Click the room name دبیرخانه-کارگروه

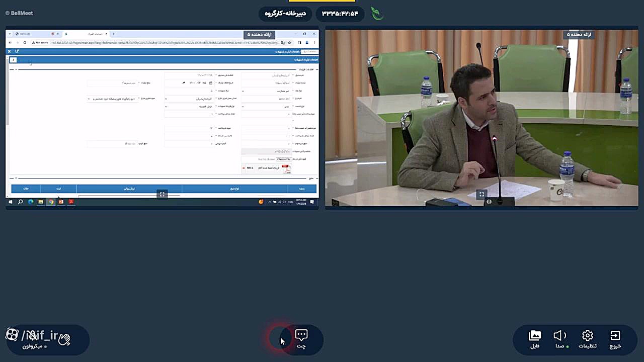pos(285,14)
